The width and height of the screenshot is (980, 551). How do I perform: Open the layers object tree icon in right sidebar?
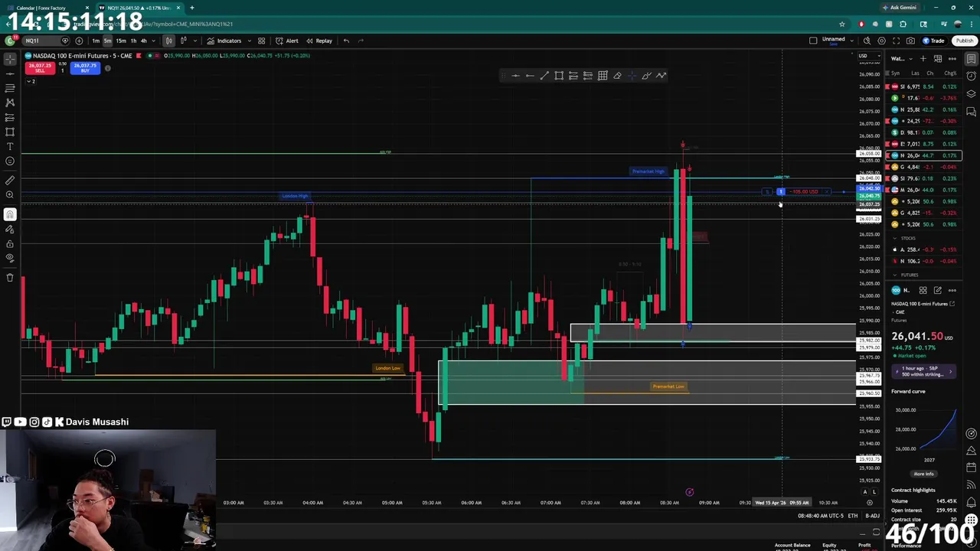(972, 93)
